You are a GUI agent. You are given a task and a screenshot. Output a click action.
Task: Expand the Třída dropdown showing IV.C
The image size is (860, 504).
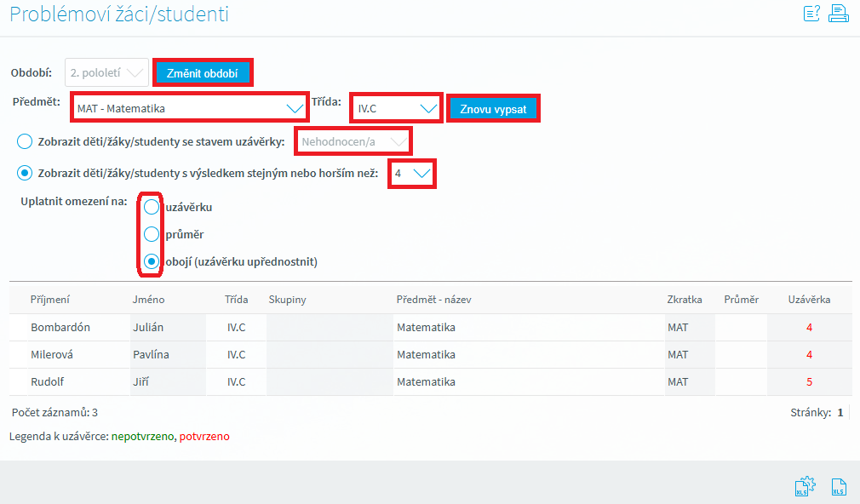click(396, 108)
